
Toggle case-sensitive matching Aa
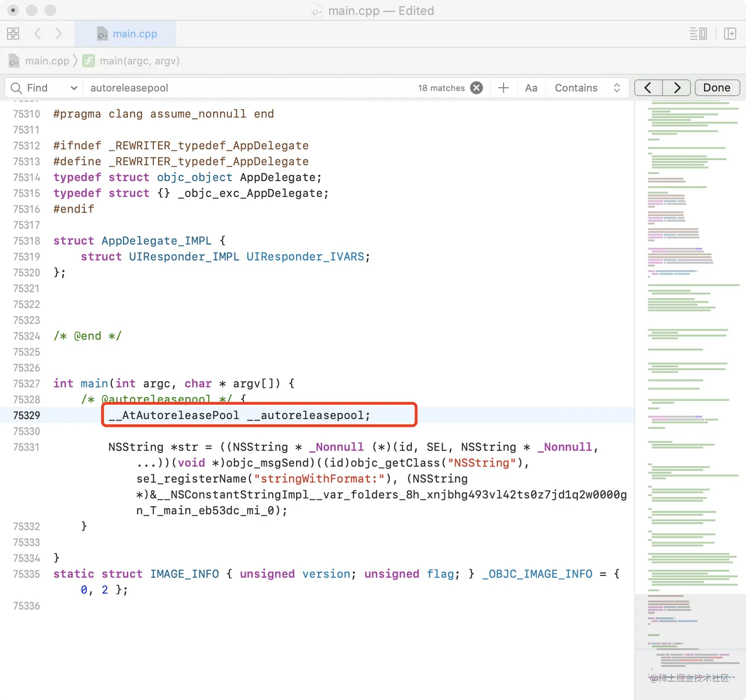(x=531, y=88)
